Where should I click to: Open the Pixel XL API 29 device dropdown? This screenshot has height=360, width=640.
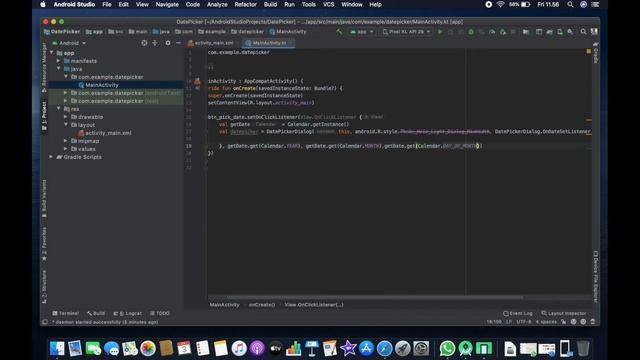(x=406, y=31)
